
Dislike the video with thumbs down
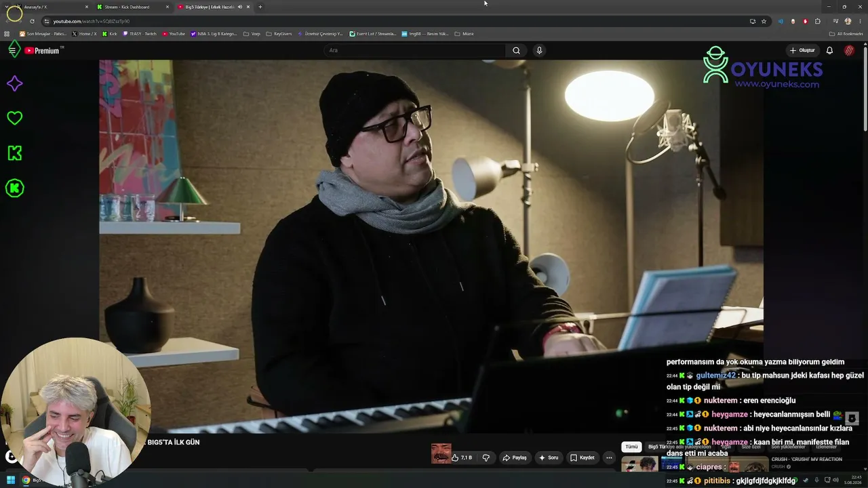click(486, 457)
